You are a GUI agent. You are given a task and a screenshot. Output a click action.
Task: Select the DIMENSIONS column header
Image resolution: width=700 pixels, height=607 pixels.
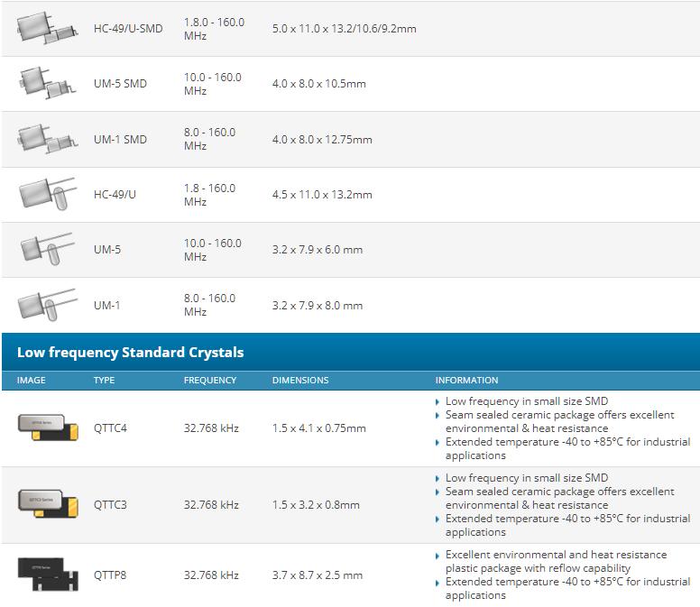[x=300, y=381]
